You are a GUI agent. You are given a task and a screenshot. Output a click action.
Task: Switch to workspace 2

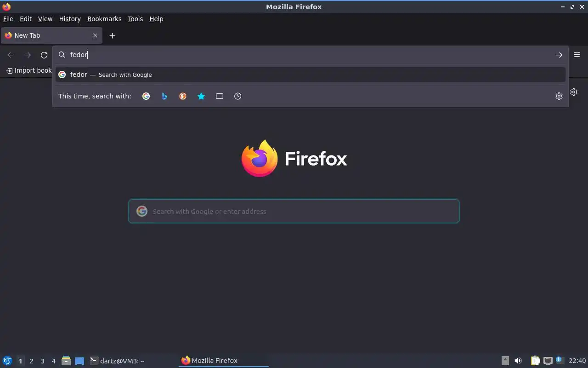coord(31,361)
